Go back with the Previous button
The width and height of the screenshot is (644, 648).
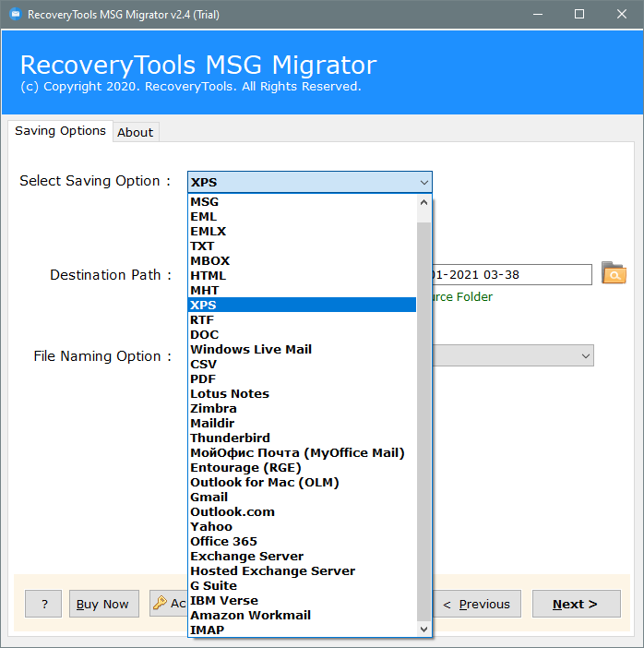click(477, 604)
